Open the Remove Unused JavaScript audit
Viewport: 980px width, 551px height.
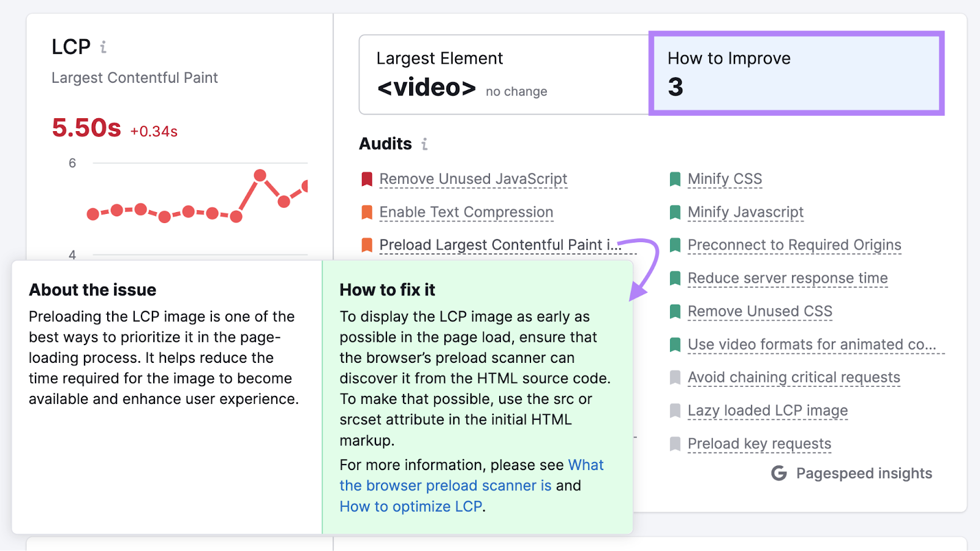473,179
